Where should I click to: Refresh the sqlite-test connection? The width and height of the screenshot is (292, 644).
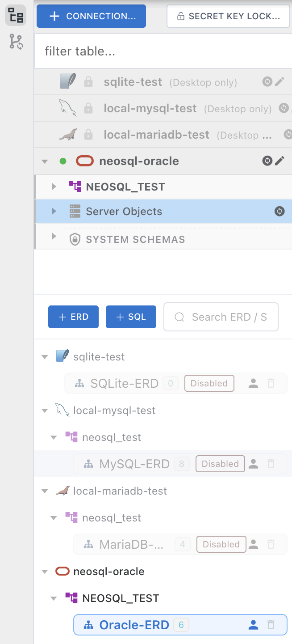click(x=267, y=81)
